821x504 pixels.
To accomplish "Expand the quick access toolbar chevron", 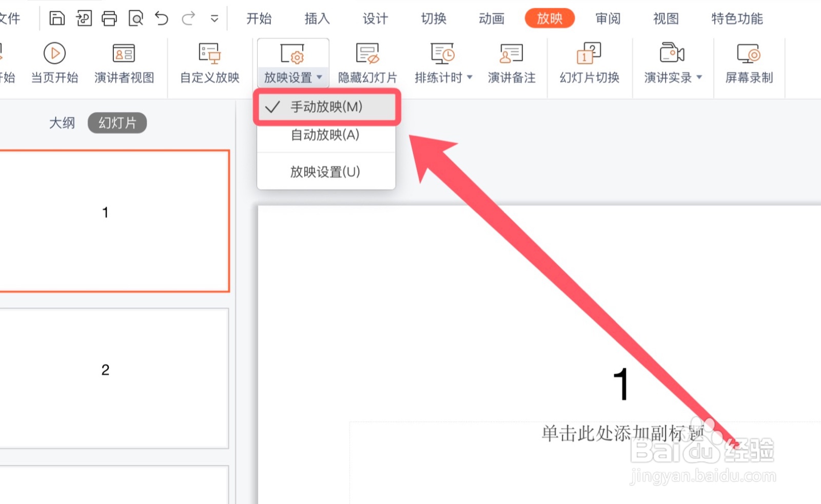I will [x=214, y=18].
